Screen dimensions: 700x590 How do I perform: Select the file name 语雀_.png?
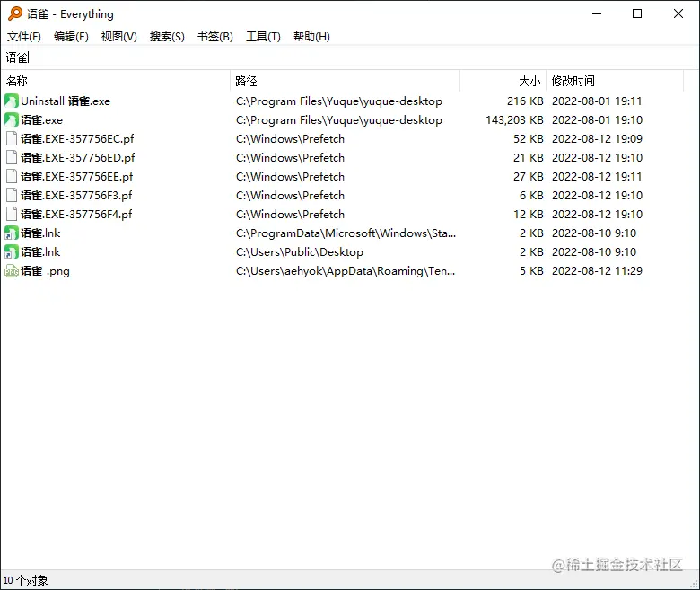45,271
